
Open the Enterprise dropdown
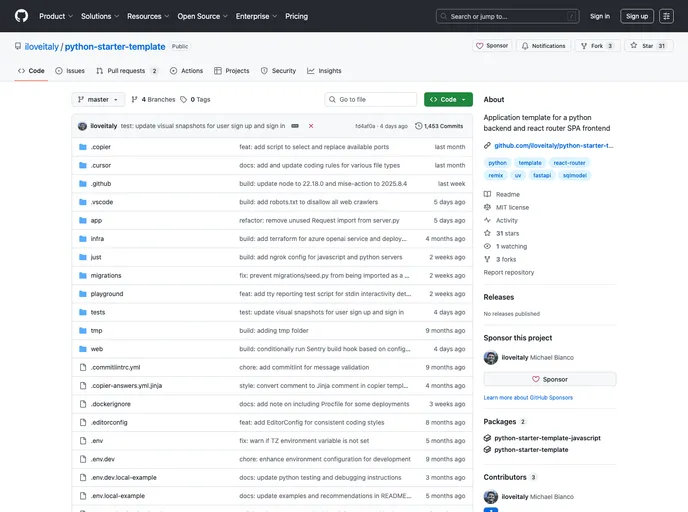pos(256,16)
